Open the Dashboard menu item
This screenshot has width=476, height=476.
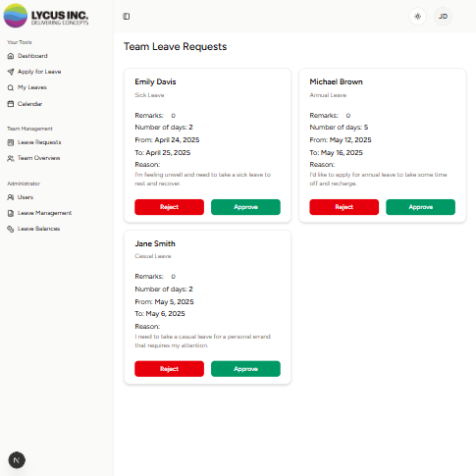pyautogui.click(x=32, y=56)
